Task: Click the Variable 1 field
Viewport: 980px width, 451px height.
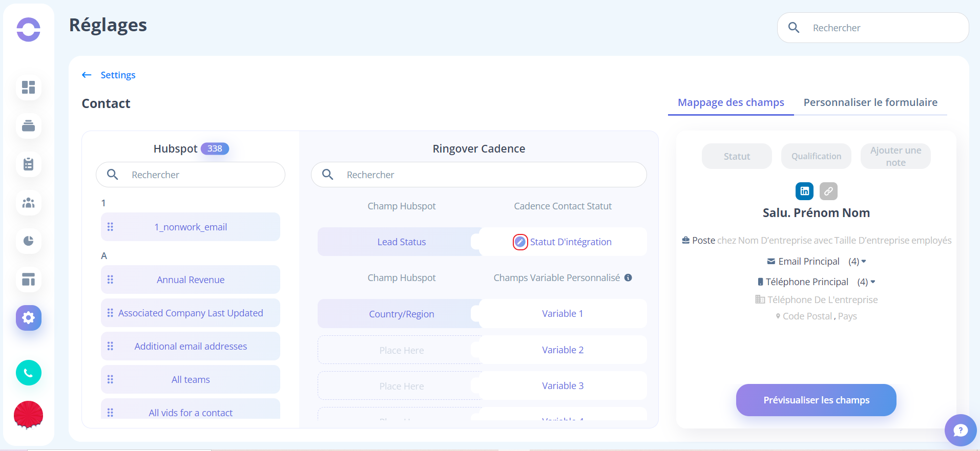Action: click(562, 314)
